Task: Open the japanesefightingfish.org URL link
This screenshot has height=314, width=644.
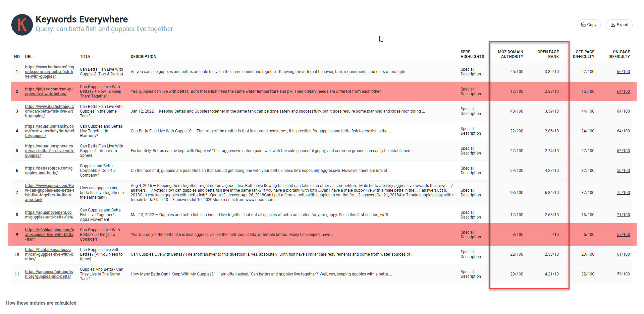Action: click(x=49, y=274)
